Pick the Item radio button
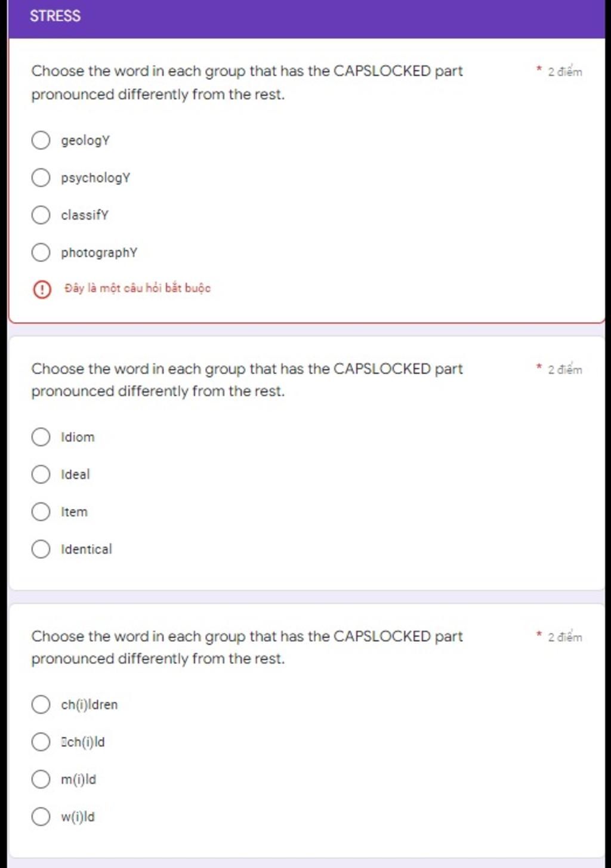The width and height of the screenshot is (611, 868). tap(41, 511)
